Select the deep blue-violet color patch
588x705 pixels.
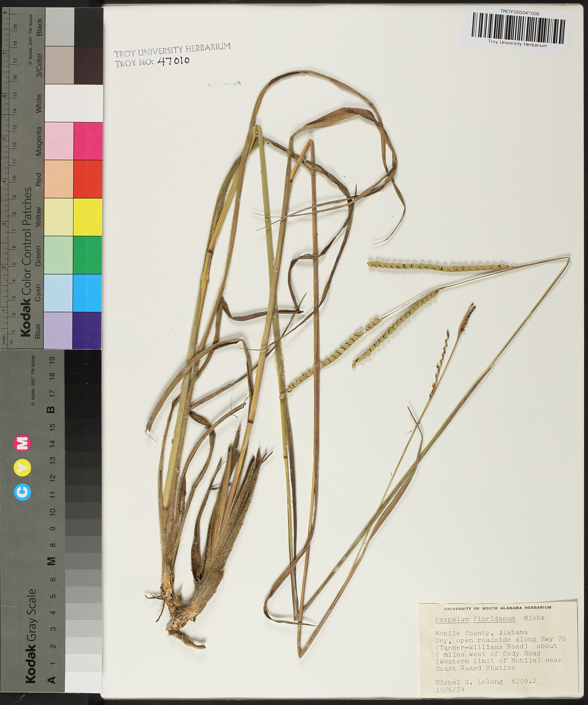(x=88, y=330)
